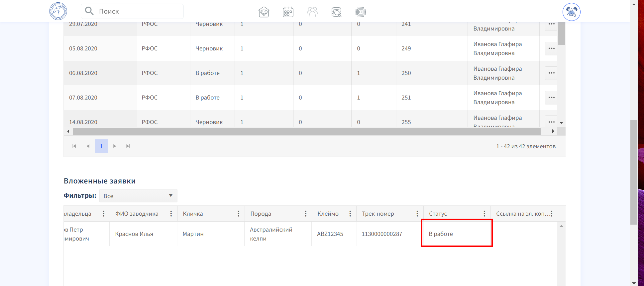Click the table's horizontal scrollbar
Image resolution: width=644 pixels, height=286 pixels.
306,131
